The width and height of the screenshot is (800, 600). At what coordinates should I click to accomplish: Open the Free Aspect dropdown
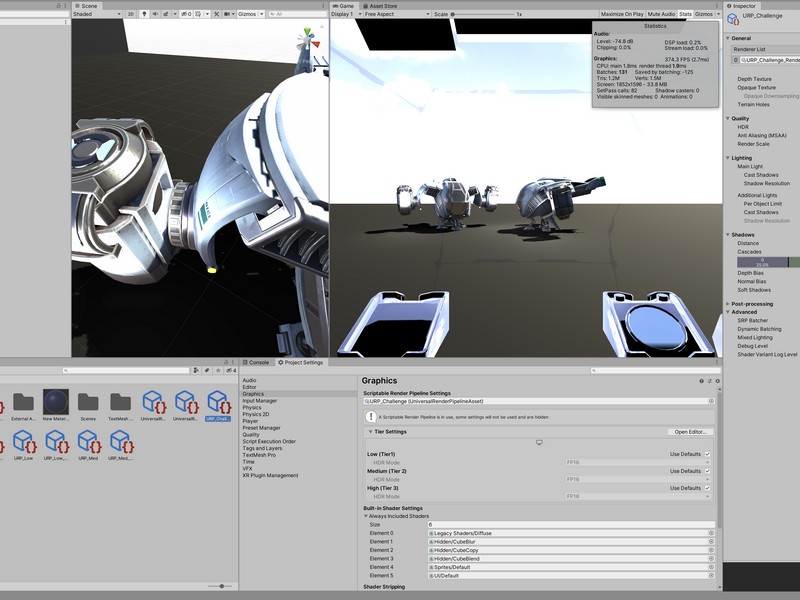[397, 14]
